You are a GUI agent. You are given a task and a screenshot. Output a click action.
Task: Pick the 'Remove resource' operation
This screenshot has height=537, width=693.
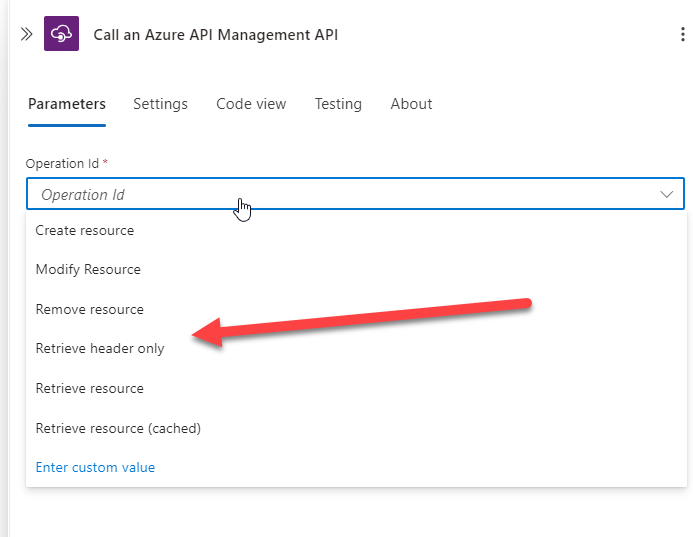coord(90,309)
